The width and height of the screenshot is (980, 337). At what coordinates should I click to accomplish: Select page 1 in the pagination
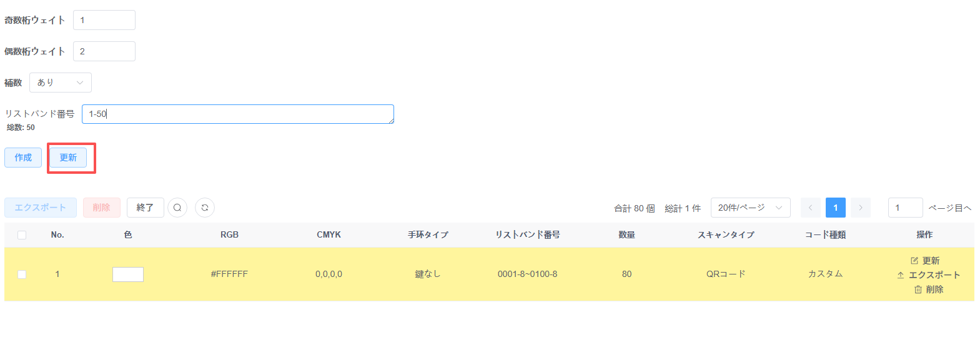click(835, 208)
